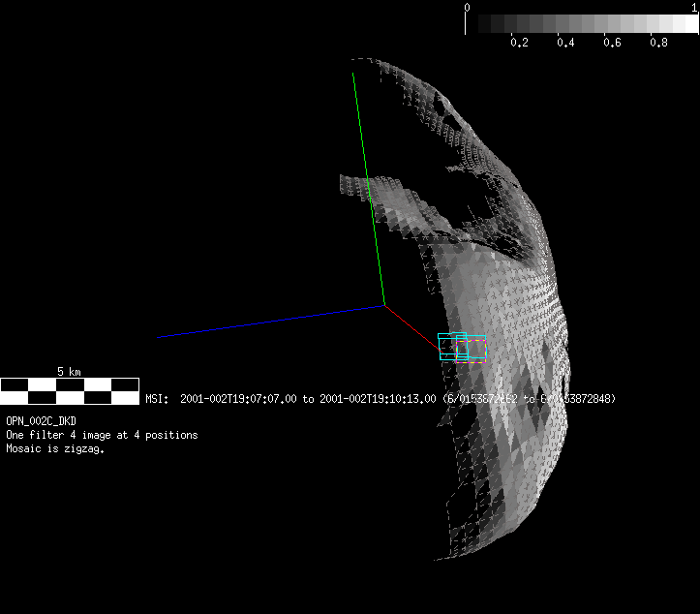The height and width of the screenshot is (614, 700).
Task: Select the OPN_002C_DKD sequence name text
Action: point(41,422)
